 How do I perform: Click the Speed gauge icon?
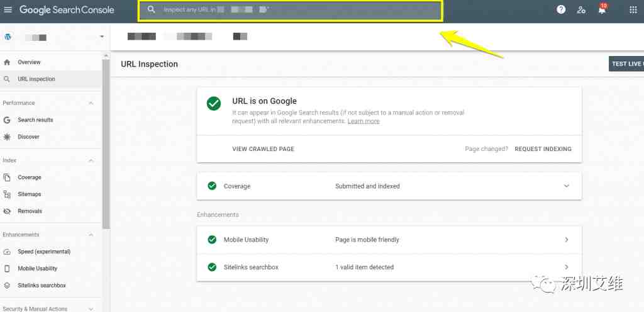(6, 252)
